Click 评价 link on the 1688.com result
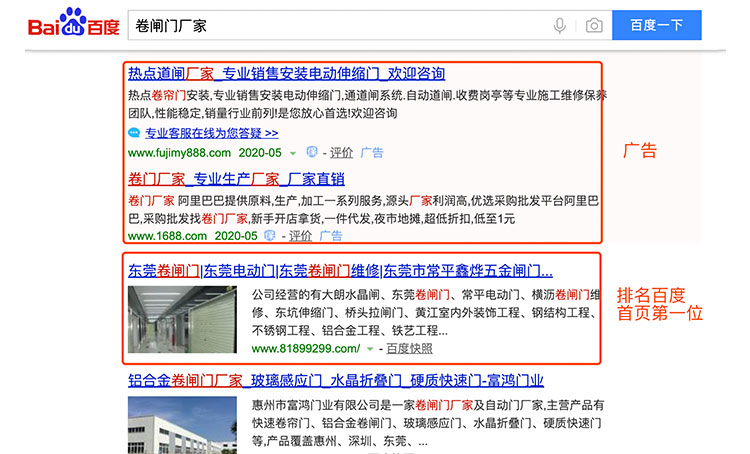 (302, 236)
